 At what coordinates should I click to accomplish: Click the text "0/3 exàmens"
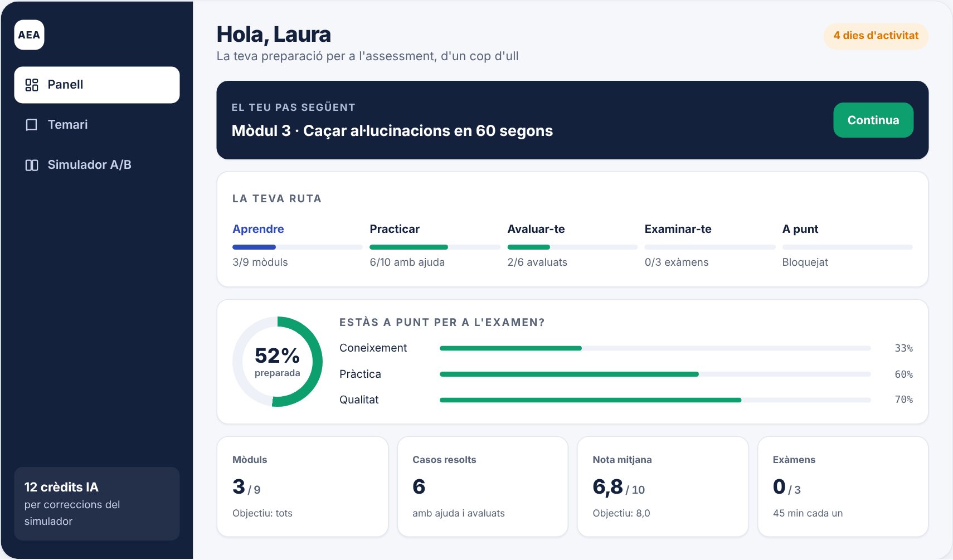677,262
